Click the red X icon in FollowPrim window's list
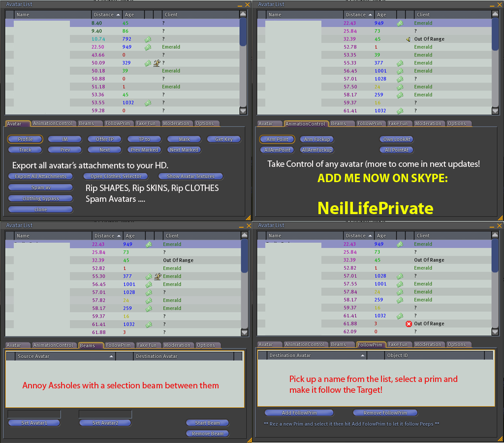This screenshot has height=443, width=504. tap(409, 324)
